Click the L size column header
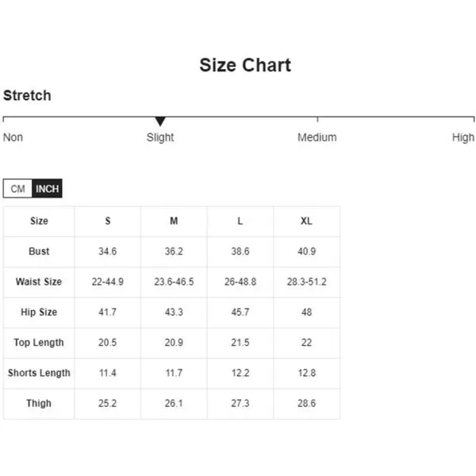This screenshot has height=476, width=476. 240,221
